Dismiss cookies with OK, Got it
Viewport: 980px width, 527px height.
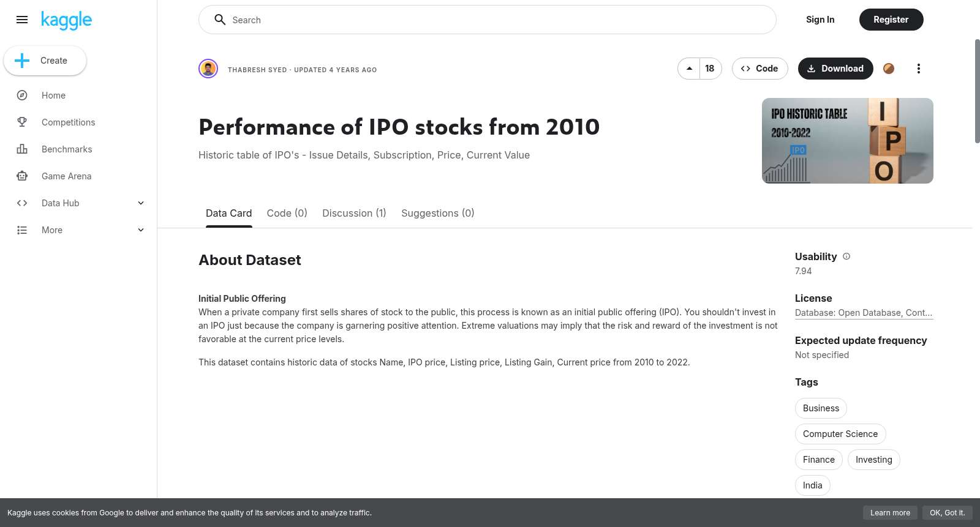coord(947,513)
